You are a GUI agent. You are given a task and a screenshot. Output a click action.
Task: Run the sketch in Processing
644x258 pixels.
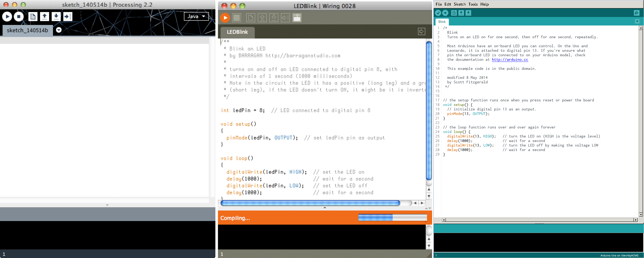click(x=7, y=16)
